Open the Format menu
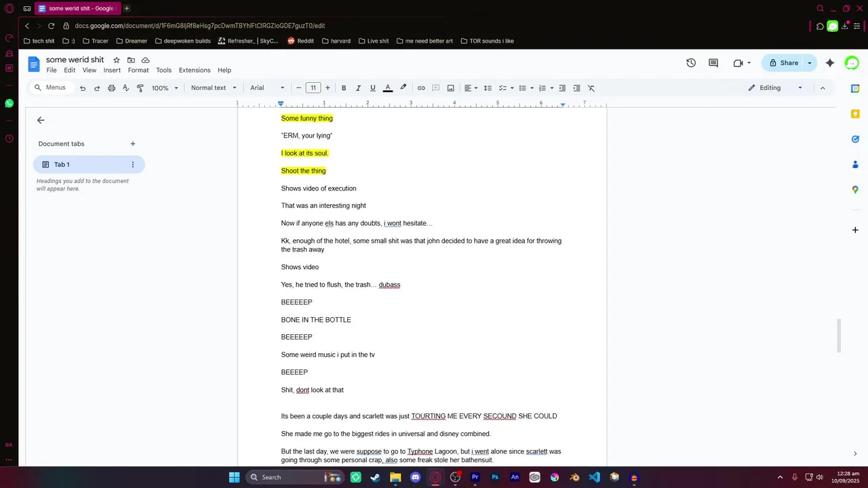The image size is (868, 488). [x=138, y=70]
